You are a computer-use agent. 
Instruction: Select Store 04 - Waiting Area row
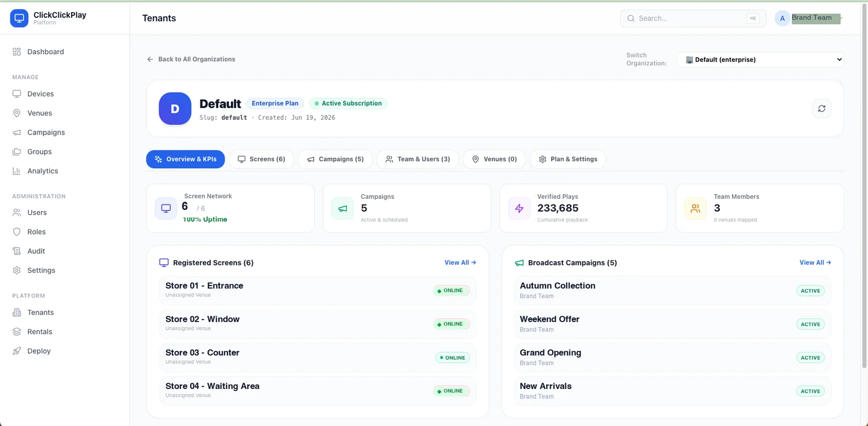318,391
